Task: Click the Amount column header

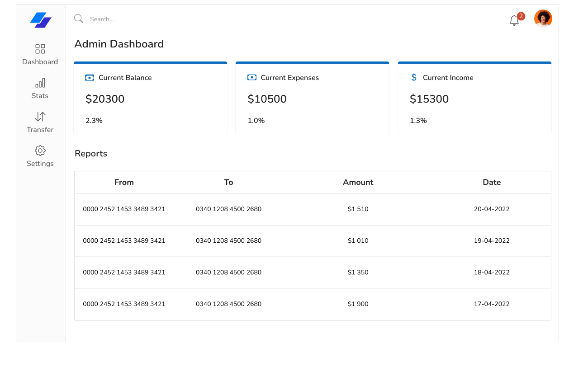Action: point(358,182)
